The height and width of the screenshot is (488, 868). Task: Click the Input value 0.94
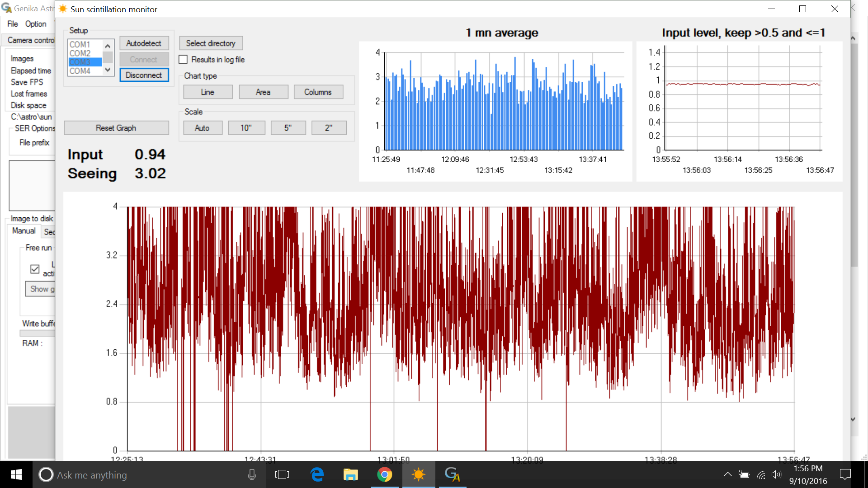150,155
